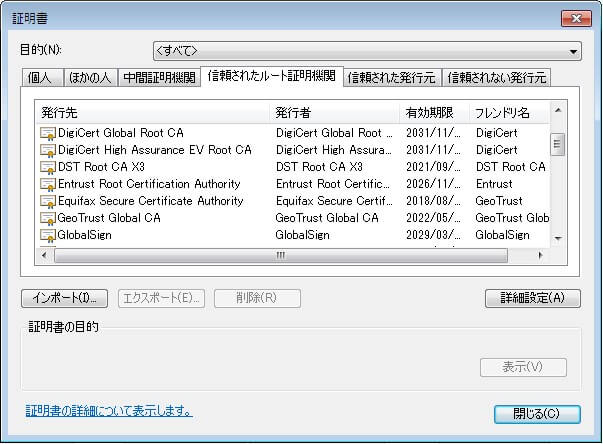Click the vertical scrollbar thumb
This screenshot has height=444, width=603.
558,145
